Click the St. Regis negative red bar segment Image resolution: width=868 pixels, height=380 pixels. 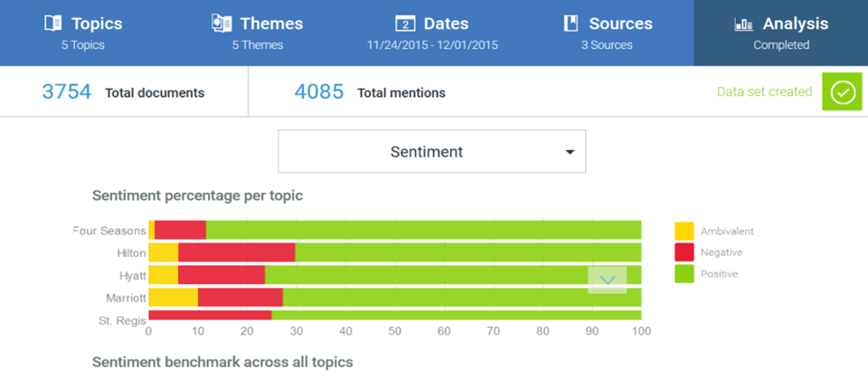[211, 315]
